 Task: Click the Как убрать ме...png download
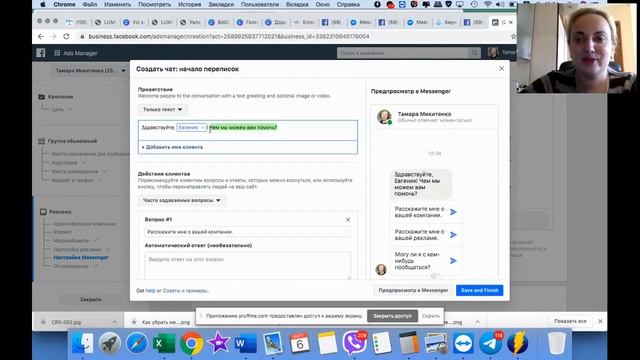[x=165, y=322]
